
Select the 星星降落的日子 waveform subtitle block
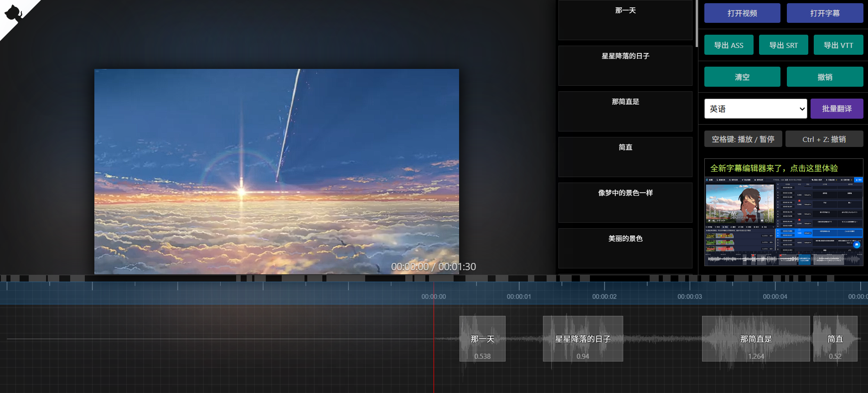pyautogui.click(x=583, y=339)
